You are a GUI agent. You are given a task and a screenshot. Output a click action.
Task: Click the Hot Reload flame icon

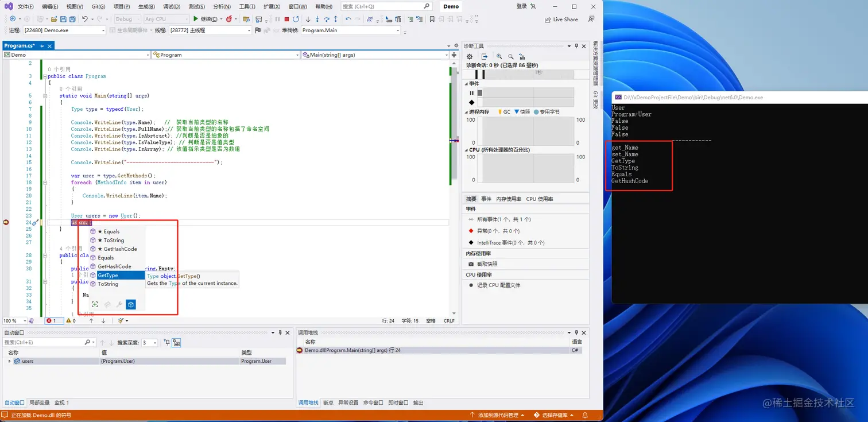tap(228, 19)
